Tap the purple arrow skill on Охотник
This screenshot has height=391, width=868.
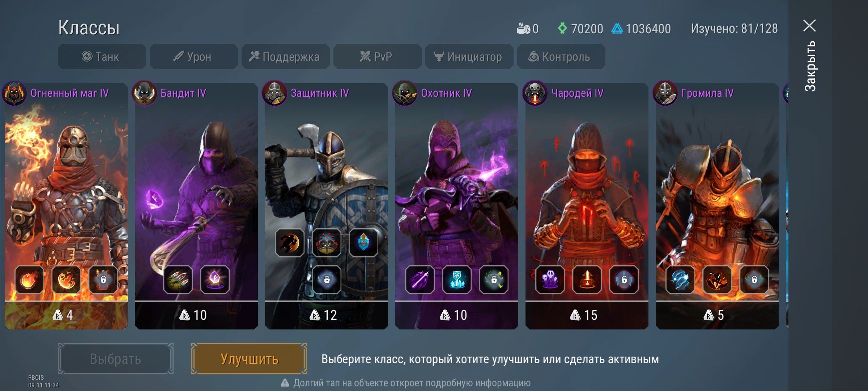[x=420, y=279]
